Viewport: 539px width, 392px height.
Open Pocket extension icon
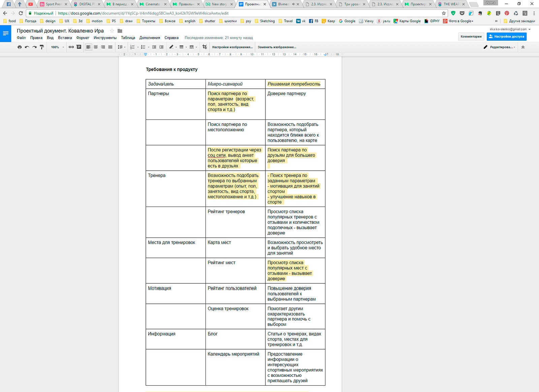point(462,13)
